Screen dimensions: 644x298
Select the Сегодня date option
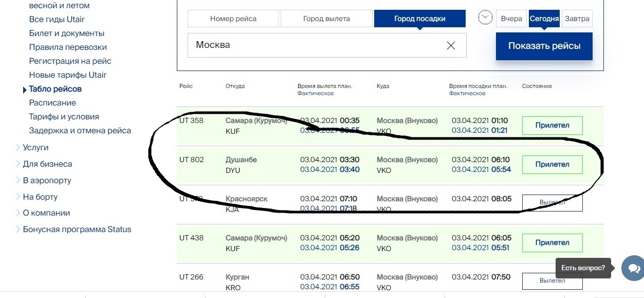(x=544, y=19)
